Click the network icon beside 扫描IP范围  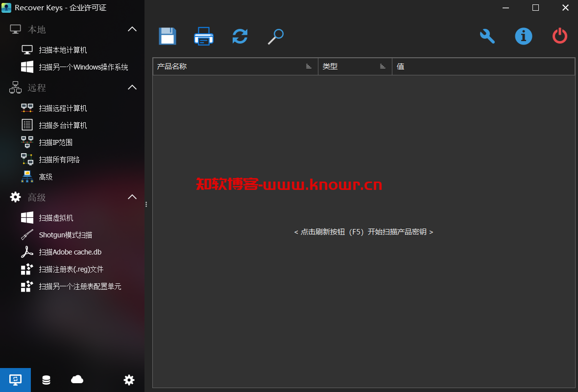click(27, 142)
